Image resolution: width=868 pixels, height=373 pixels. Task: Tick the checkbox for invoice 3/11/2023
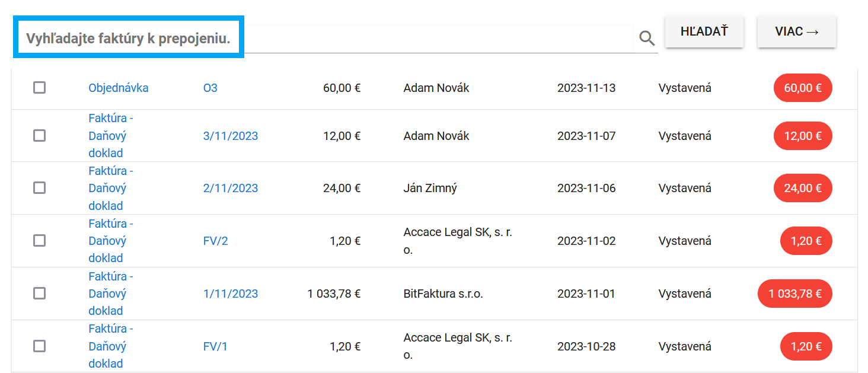(x=39, y=135)
